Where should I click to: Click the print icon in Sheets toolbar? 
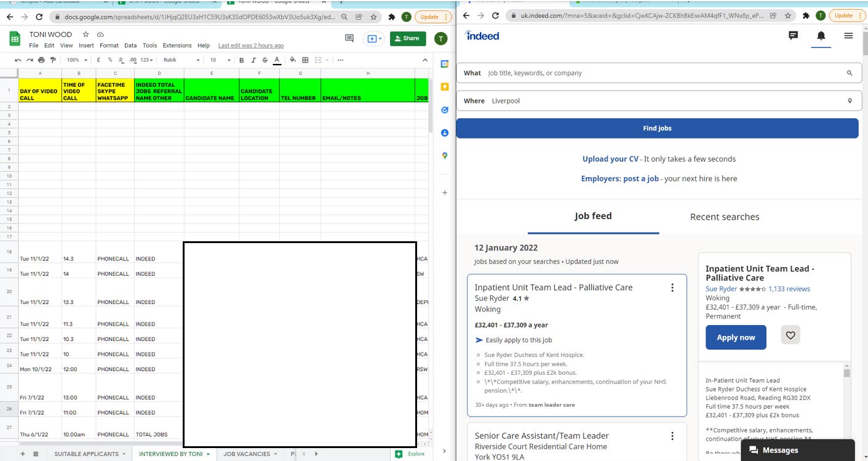coord(41,60)
